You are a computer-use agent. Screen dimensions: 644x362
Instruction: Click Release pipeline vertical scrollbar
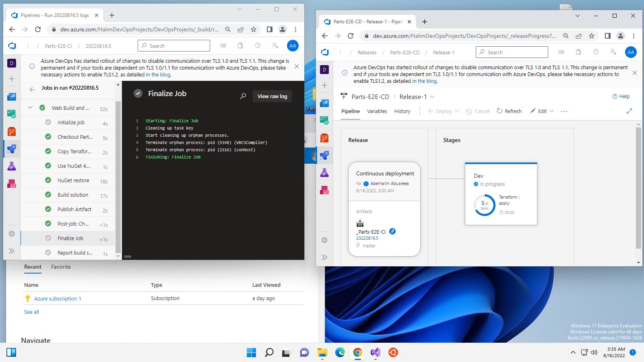point(638,188)
